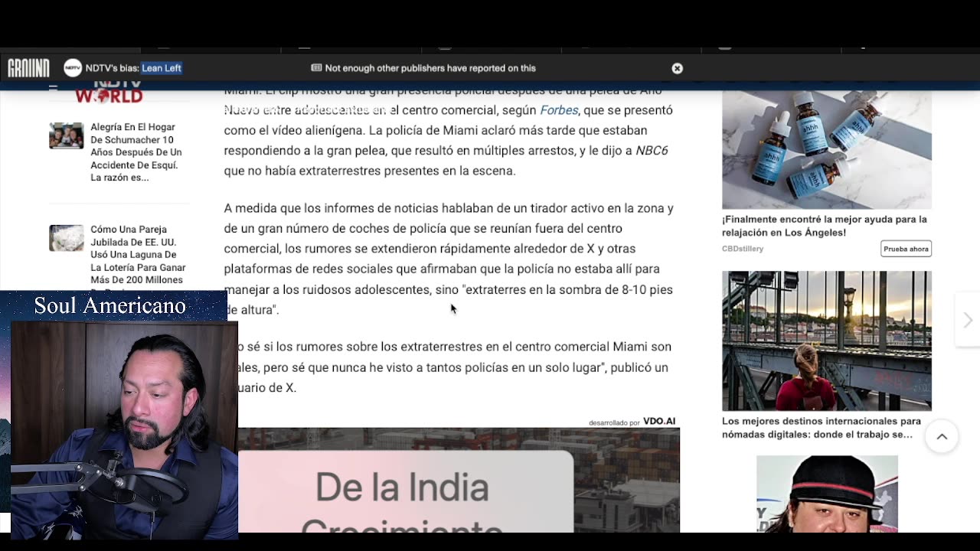Click the NDTV World logo
The width and height of the screenshot is (980, 551).
click(109, 95)
